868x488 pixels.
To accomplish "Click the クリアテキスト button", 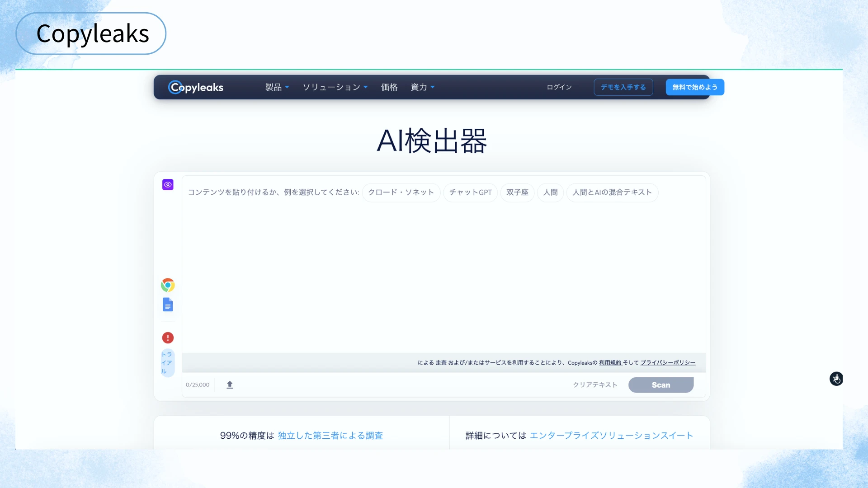I will 595,385.
